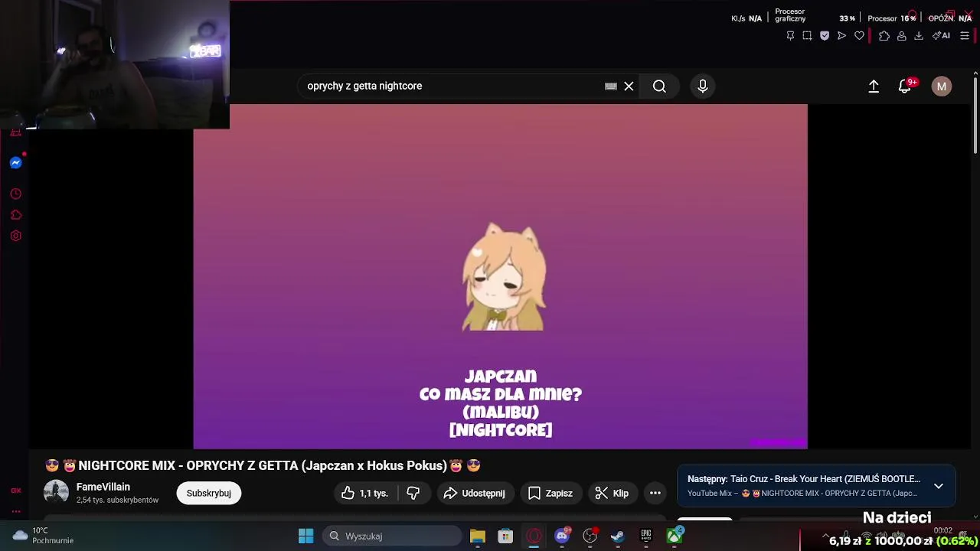The image size is (980, 551).
Task: Take a snapshot with the capture icon
Action: pyautogui.click(x=807, y=36)
